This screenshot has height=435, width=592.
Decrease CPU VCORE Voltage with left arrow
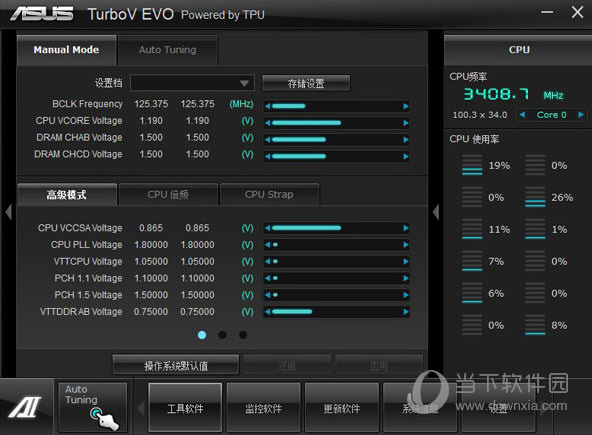267,123
